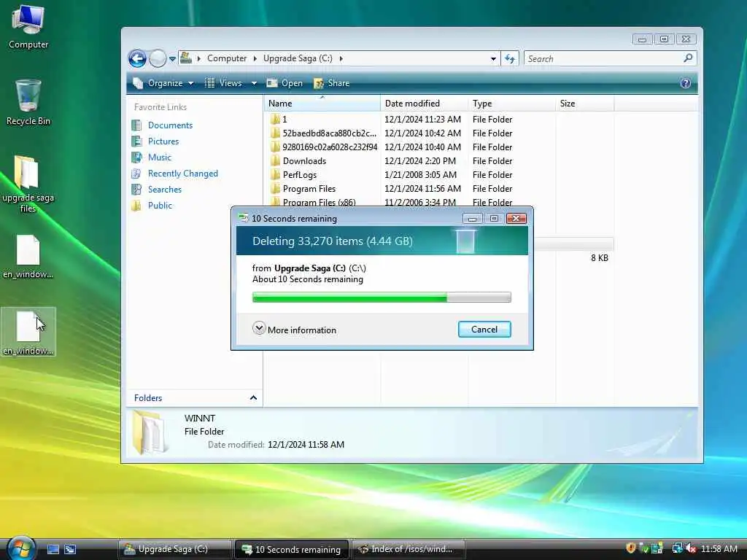Click the 8 KB size cell

(x=600, y=258)
